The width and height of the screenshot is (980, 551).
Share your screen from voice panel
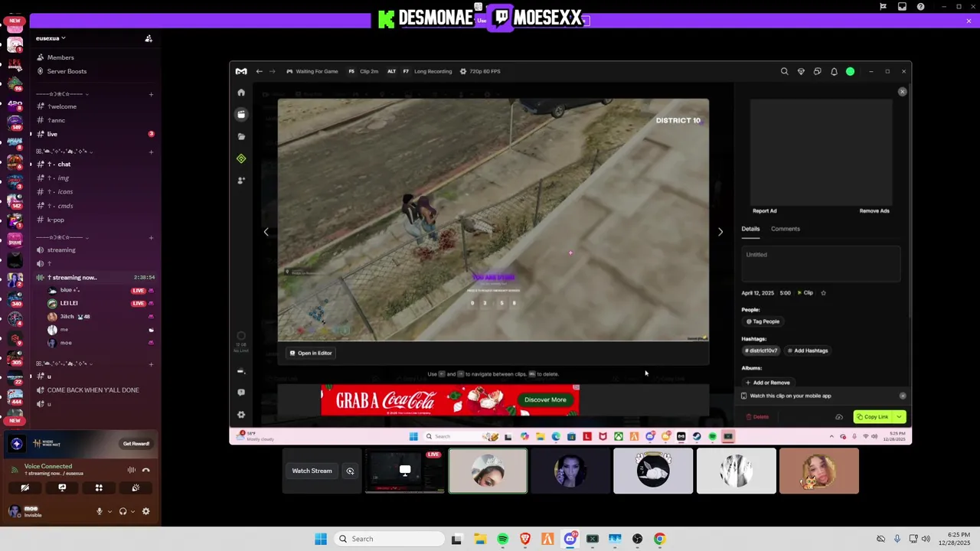62,487
